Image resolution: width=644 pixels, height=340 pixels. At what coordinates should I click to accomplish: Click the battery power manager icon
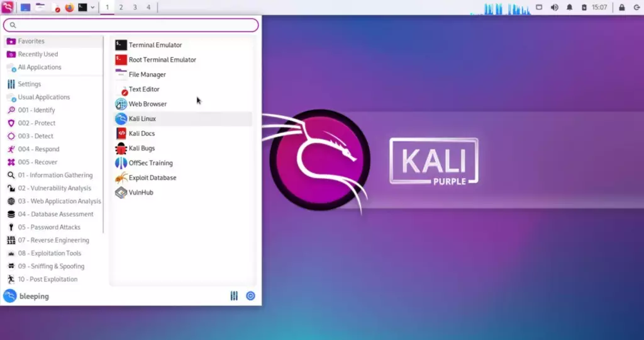(x=584, y=8)
